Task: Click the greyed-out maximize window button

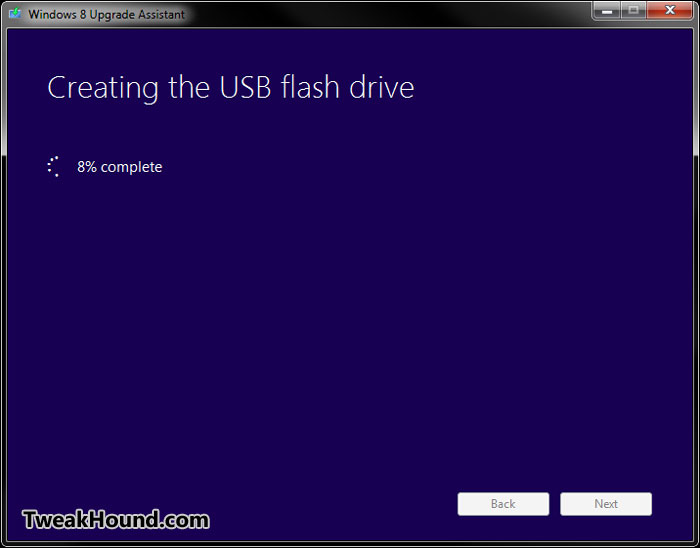Action: pos(633,10)
